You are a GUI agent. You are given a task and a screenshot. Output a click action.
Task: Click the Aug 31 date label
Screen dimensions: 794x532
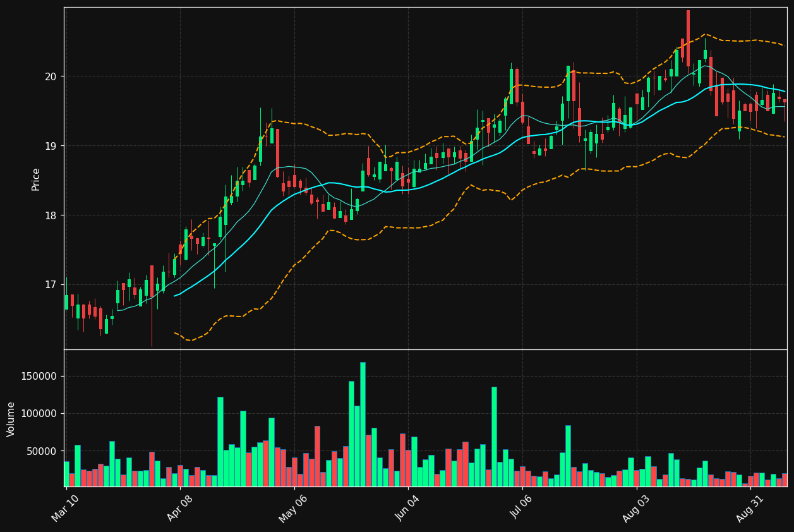(x=749, y=507)
